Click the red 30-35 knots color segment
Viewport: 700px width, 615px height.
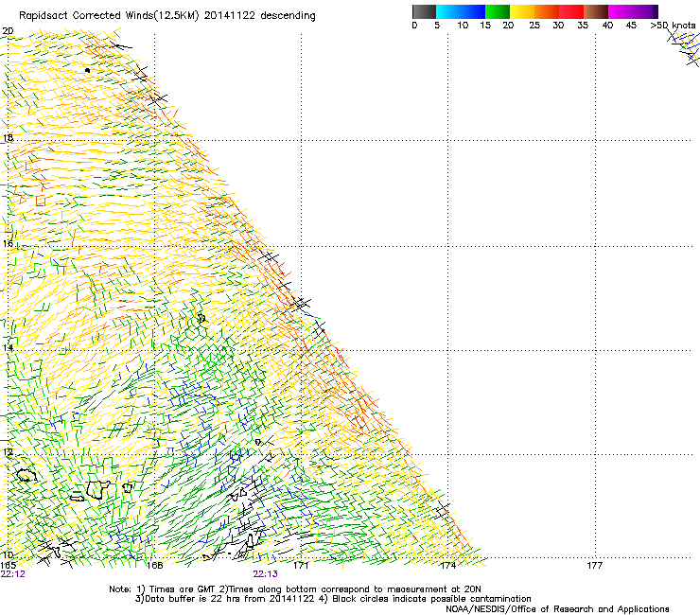571,11
